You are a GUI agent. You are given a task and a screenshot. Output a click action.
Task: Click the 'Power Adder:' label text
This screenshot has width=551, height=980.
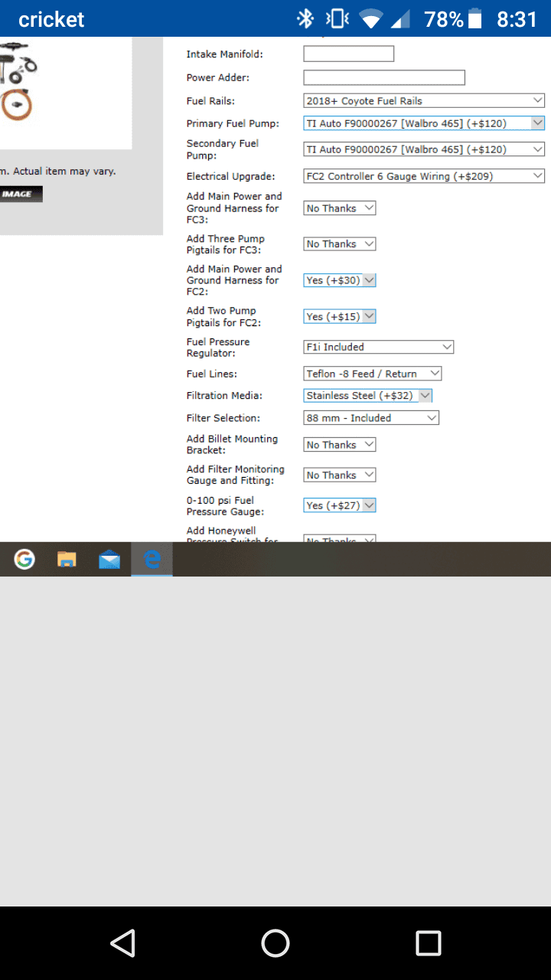[x=218, y=77]
